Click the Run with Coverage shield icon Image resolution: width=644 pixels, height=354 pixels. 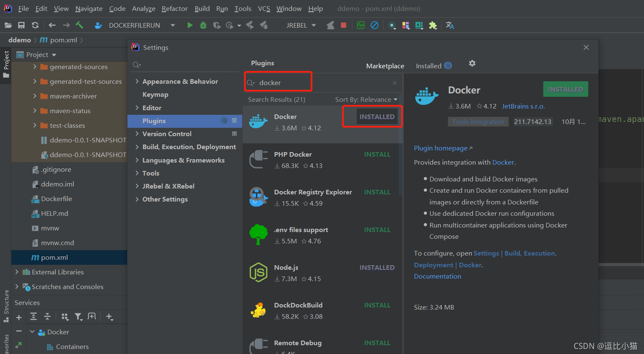pos(217,25)
